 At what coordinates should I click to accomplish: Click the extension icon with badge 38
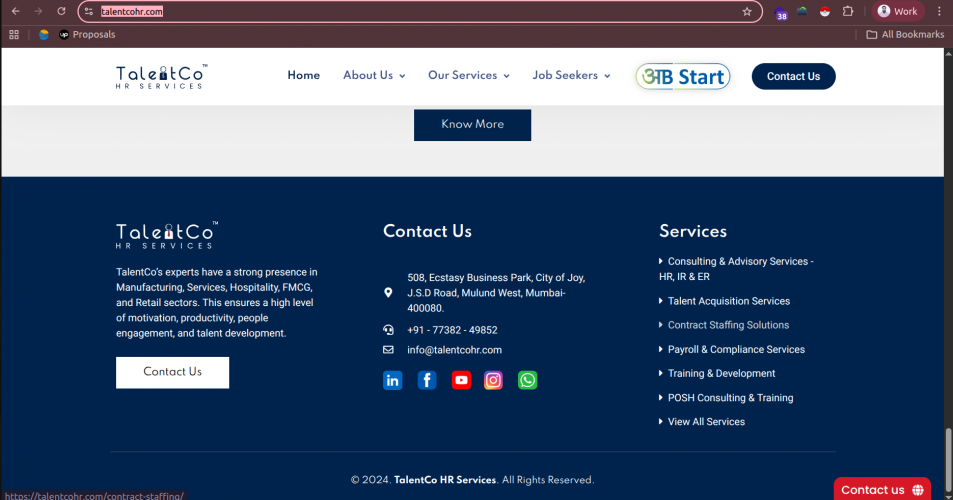tap(780, 13)
